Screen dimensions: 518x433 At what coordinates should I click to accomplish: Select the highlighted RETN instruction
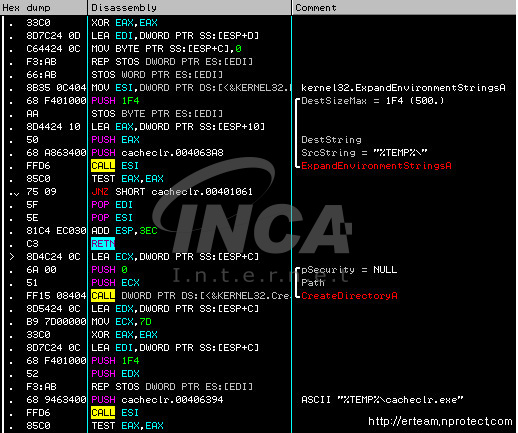coord(103,244)
